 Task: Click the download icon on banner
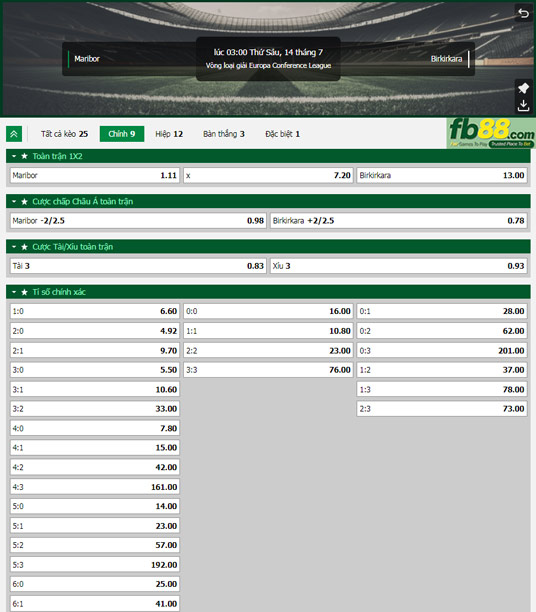coord(523,105)
